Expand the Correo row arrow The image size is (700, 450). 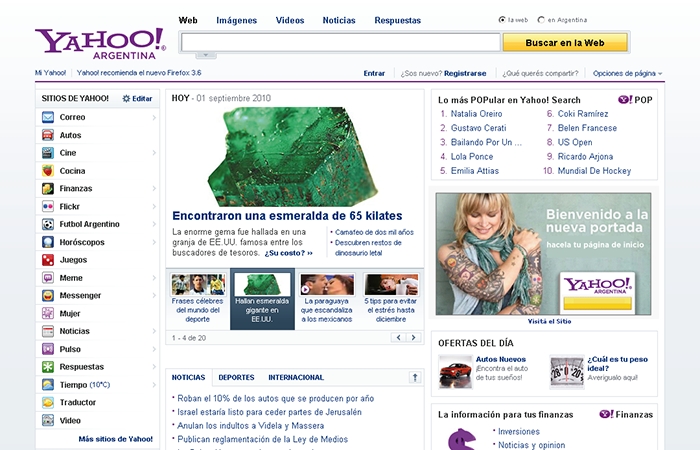(154, 117)
